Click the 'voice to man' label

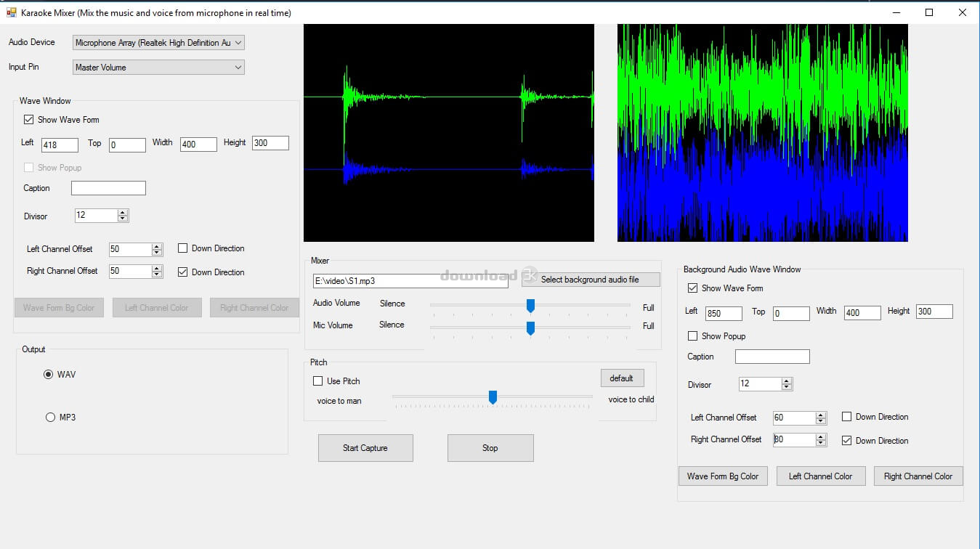pos(339,401)
